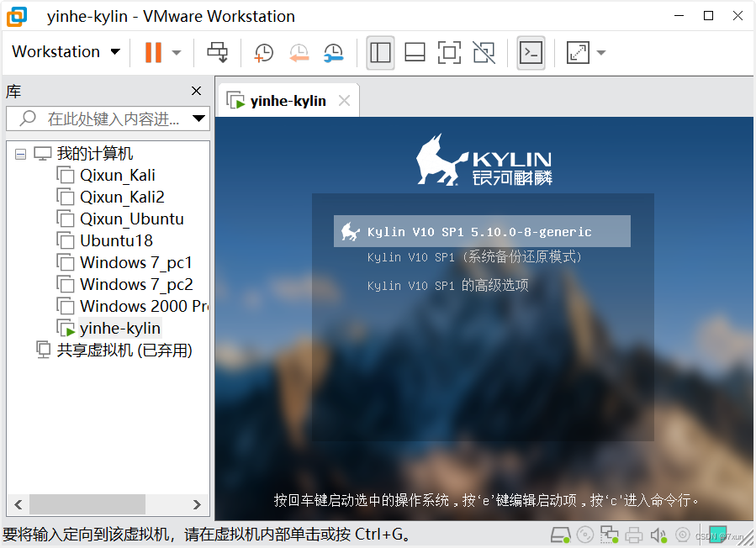
Task: Switch to Unity mode
Action: (484, 53)
